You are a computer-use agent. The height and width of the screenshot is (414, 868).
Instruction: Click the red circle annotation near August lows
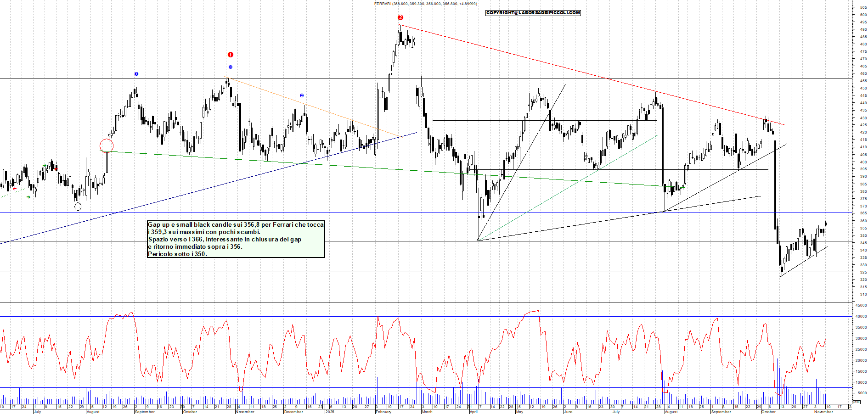coord(106,145)
